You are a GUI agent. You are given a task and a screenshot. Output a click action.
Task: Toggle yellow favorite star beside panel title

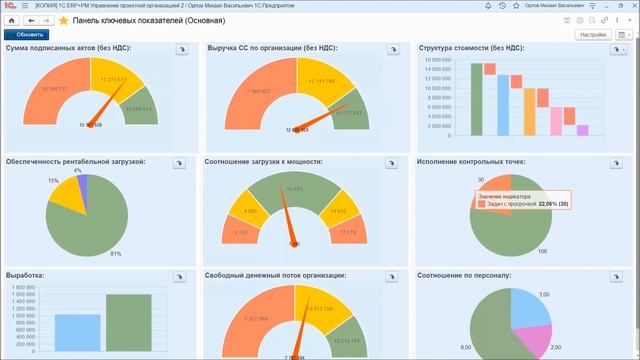click(63, 20)
